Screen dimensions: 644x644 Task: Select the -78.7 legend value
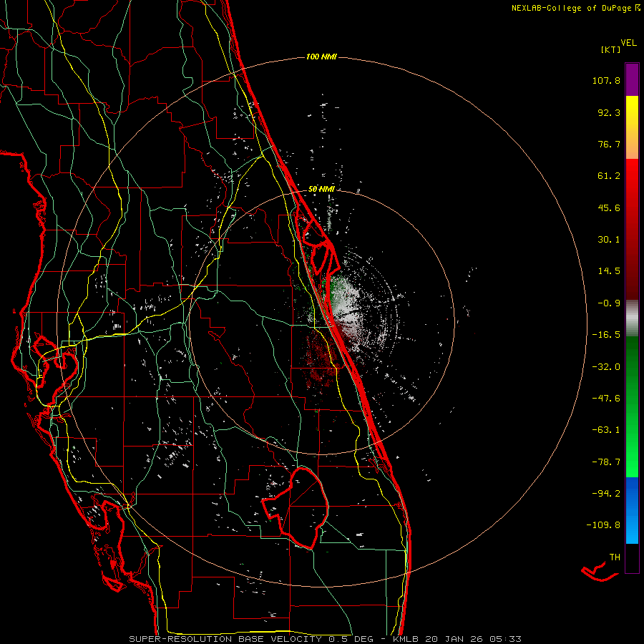point(606,462)
